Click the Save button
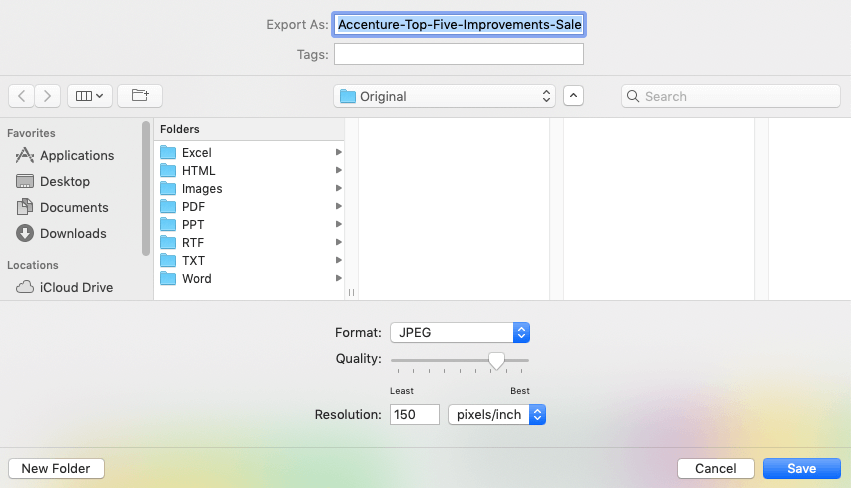The image size is (851, 488). click(801, 468)
